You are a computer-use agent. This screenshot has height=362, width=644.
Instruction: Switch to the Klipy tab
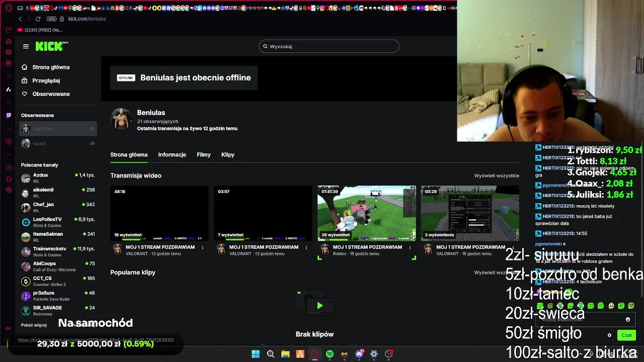[x=228, y=155]
